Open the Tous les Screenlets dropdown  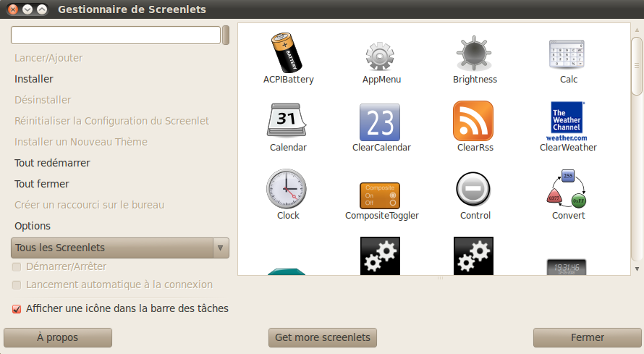[120, 248]
